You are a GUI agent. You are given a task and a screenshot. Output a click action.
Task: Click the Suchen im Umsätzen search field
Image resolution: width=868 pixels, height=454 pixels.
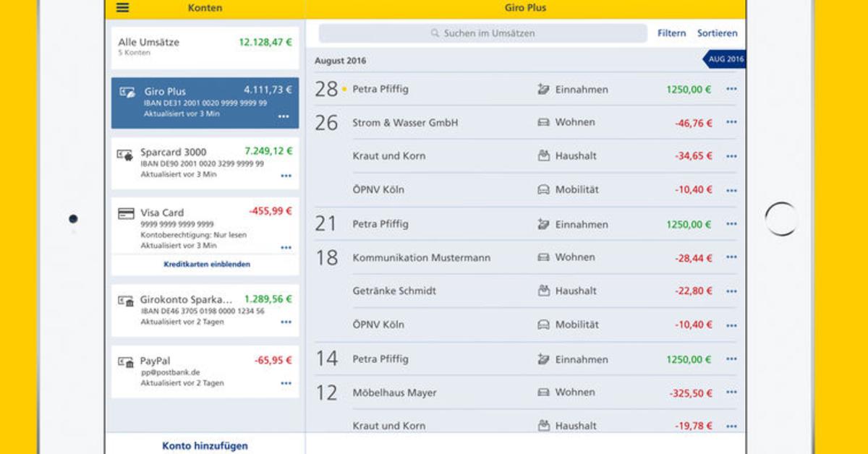[483, 33]
